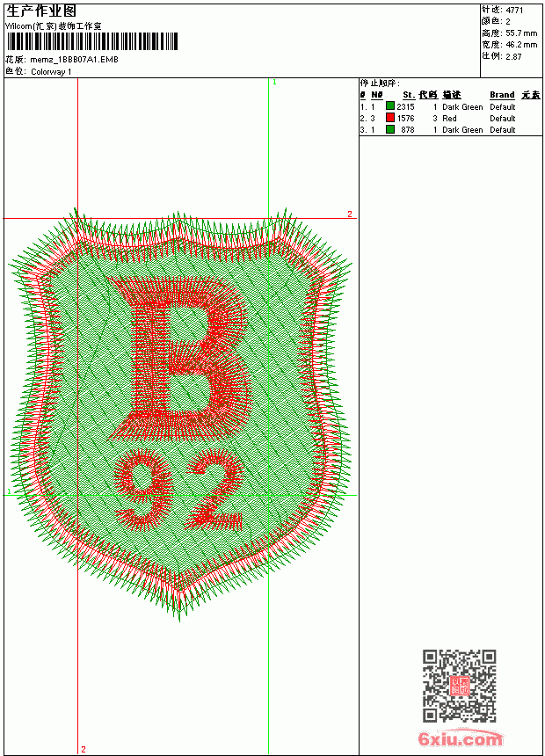Click the 46.2 mm width value
This screenshot has height=756, width=545.
521,45
